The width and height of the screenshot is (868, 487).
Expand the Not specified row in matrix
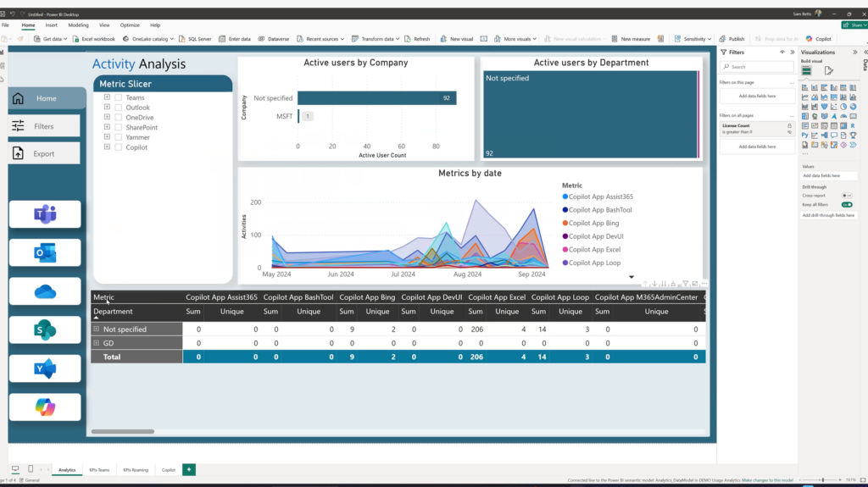click(x=97, y=329)
